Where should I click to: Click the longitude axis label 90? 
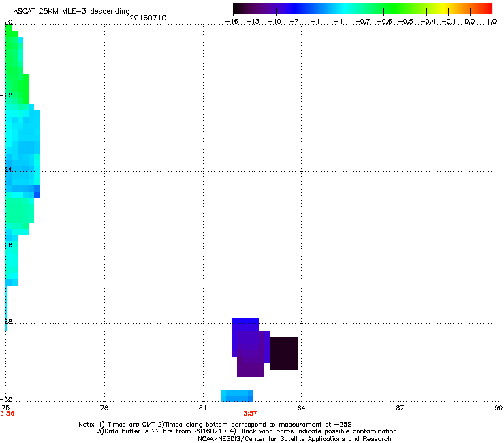499,408
